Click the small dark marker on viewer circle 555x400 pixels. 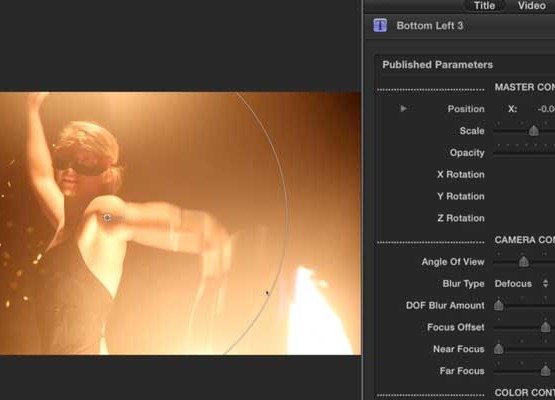(x=267, y=293)
